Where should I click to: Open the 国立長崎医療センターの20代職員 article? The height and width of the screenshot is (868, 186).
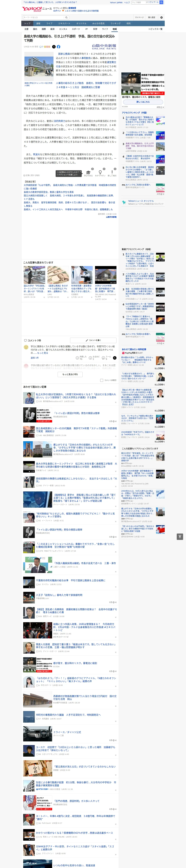(76, 430)
